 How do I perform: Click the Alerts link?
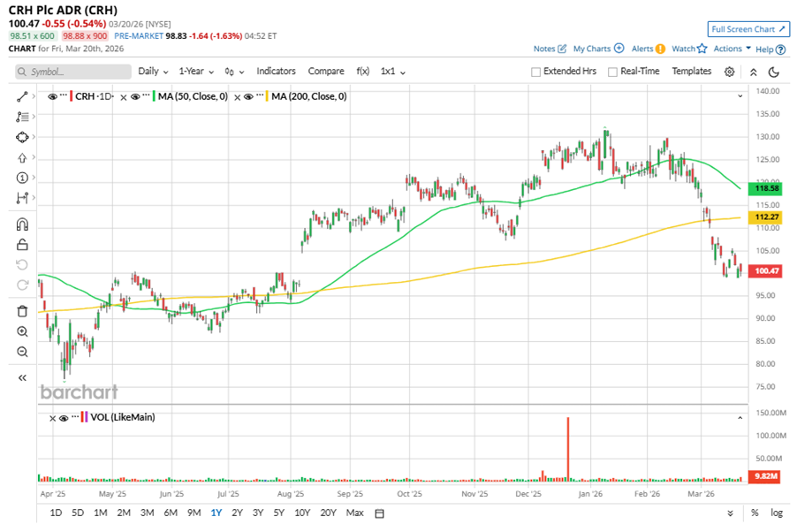coord(642,49)
